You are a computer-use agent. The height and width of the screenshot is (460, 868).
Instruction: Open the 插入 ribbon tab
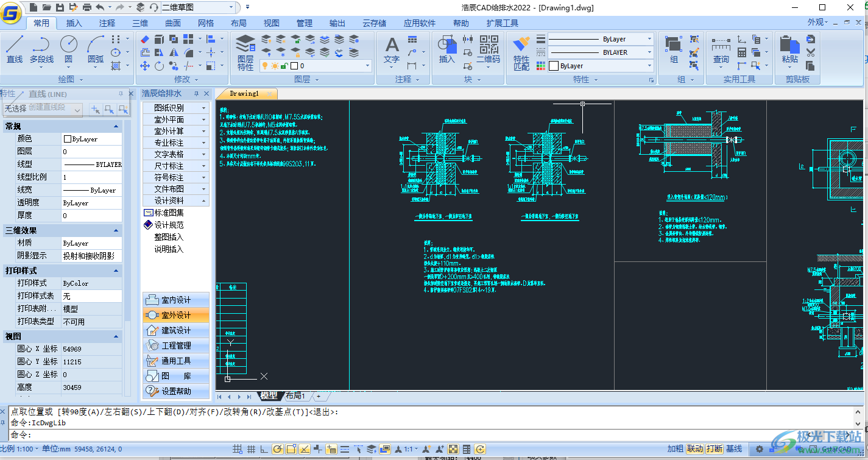(x=74, y=23)
